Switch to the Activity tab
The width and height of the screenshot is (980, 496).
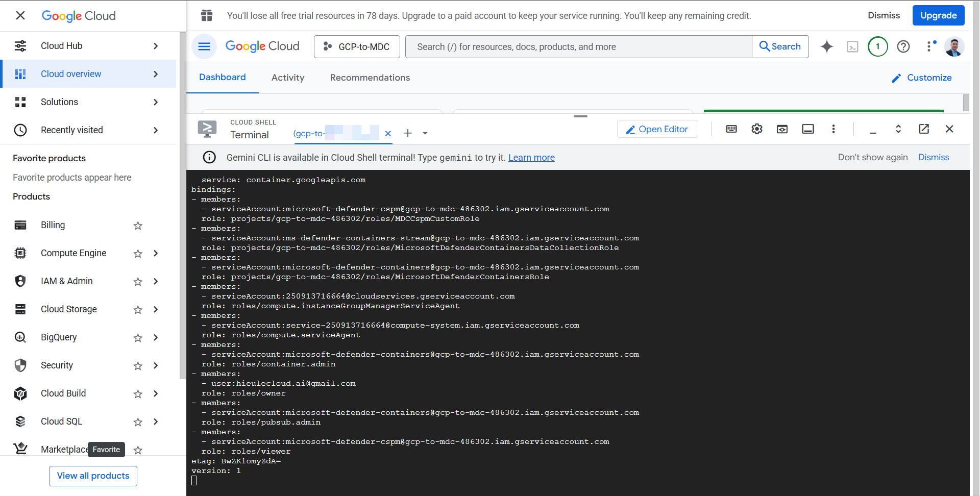(288, 78)
